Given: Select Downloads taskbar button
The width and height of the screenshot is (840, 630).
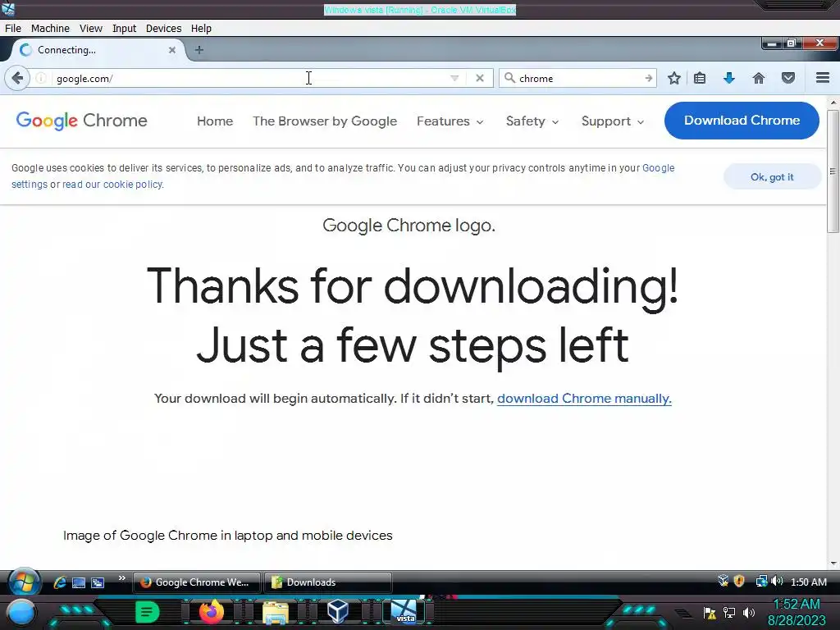Looking at the screenshot, I should (x=327, y=582).
